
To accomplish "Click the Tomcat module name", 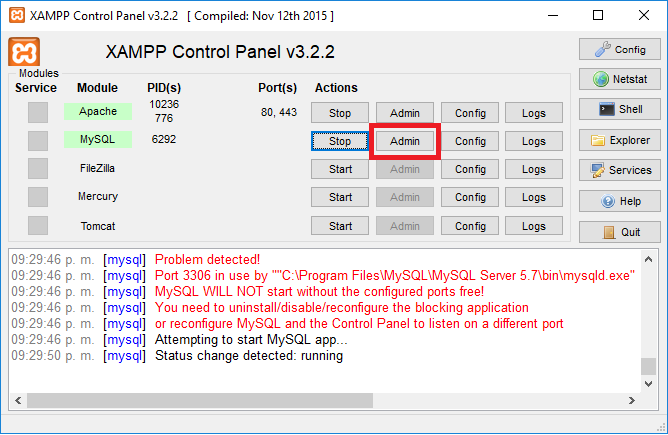I will click(98, 226).
